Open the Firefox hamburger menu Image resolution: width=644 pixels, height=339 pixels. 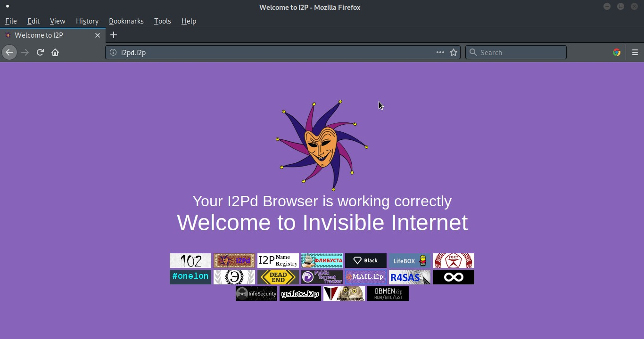point(635,52)
